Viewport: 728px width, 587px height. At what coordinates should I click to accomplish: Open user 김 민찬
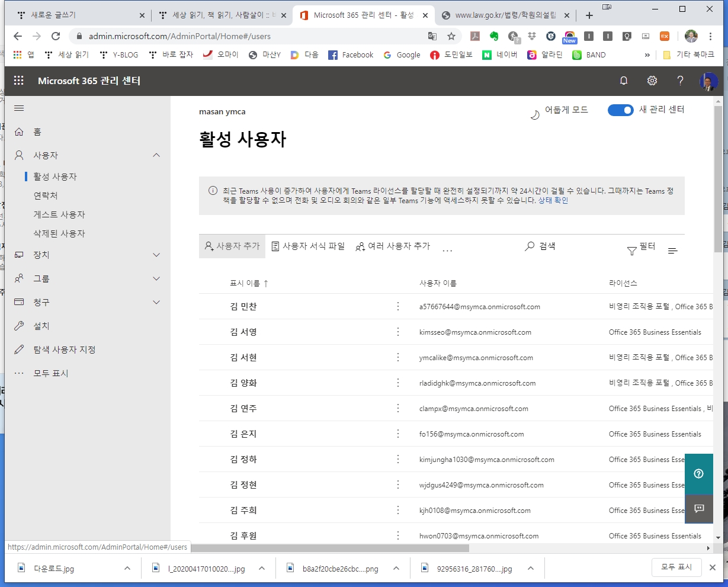pyautogui.click(x=243, y=306)
